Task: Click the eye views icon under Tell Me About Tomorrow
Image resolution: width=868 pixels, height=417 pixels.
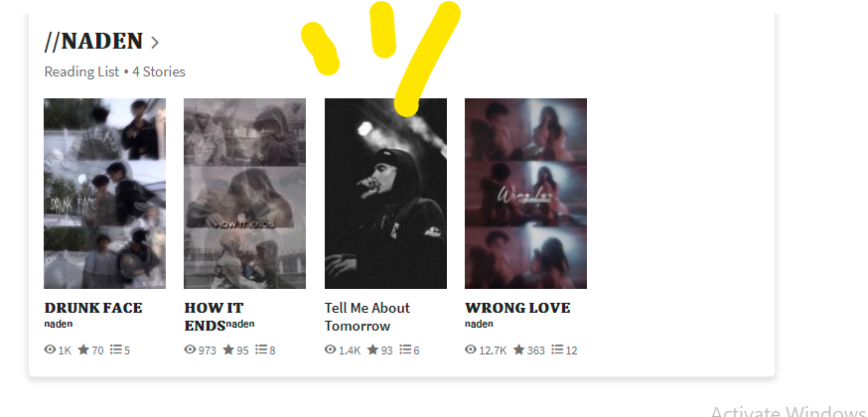Action: click(331, 349)
